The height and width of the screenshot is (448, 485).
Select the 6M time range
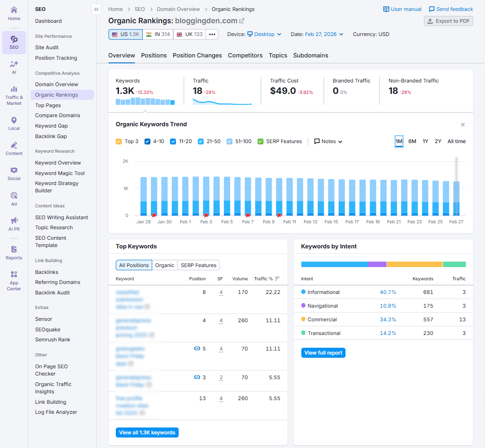click(413, 141)
